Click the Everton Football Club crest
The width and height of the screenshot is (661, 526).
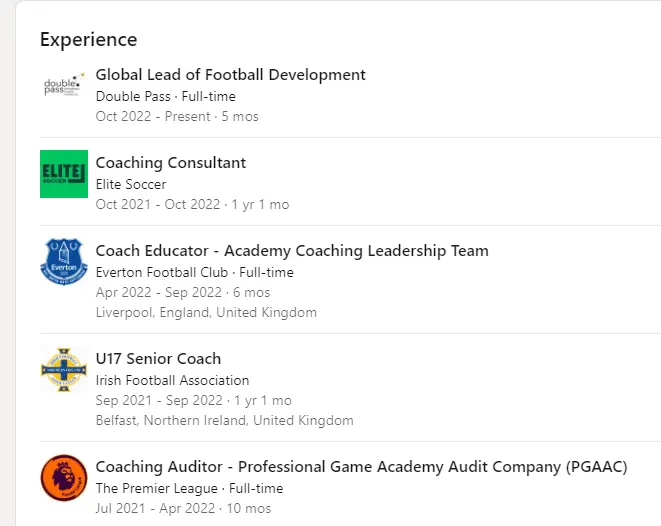click(x=64, y=262)
